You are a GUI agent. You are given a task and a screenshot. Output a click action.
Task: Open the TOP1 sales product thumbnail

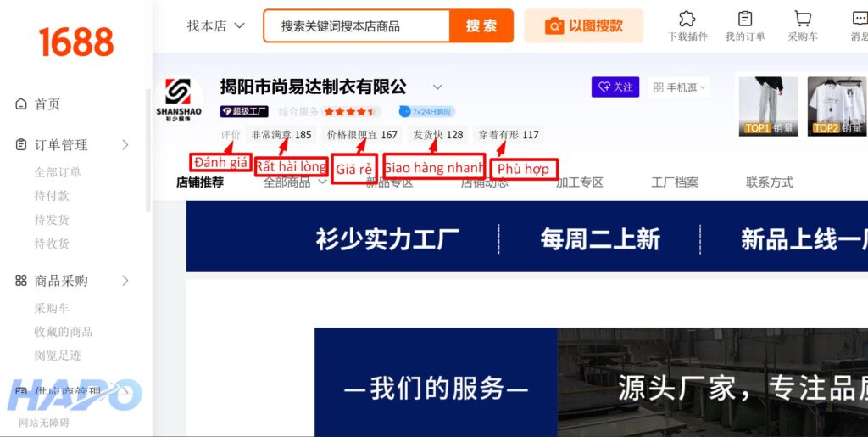(x=768, y=106)
